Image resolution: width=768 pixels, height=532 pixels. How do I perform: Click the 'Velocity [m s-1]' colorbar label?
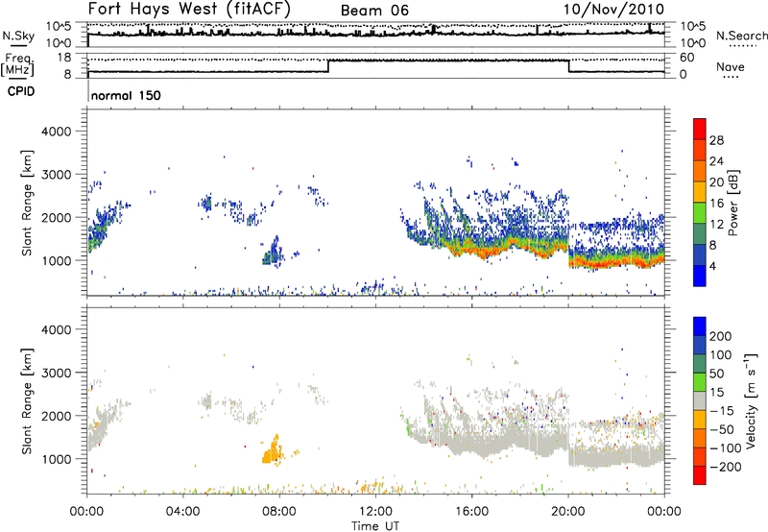click(750, 400)
